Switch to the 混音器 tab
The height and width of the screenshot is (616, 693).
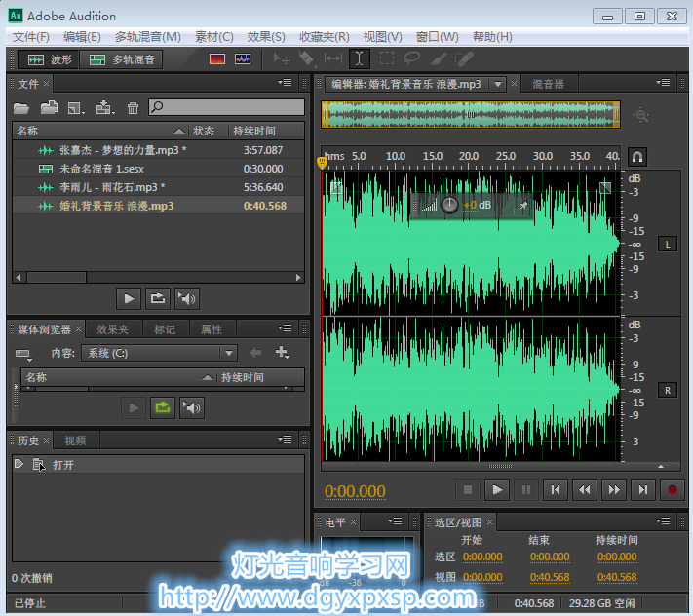pos(548,85)
